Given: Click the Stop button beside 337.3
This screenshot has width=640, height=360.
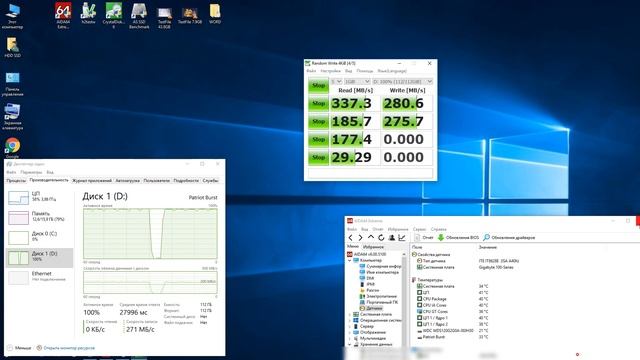Looking at the screenshot, I should tap(318, 103).
